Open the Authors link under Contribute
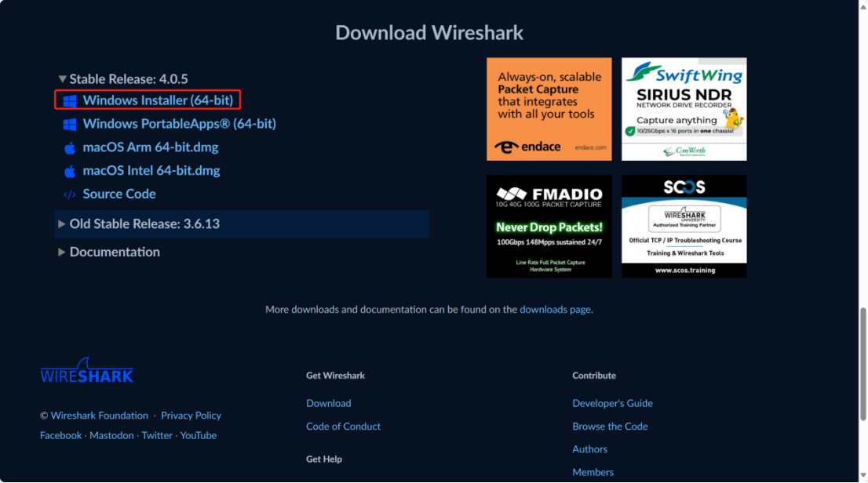This screenshot has height=483, width=868. point(589,449)
